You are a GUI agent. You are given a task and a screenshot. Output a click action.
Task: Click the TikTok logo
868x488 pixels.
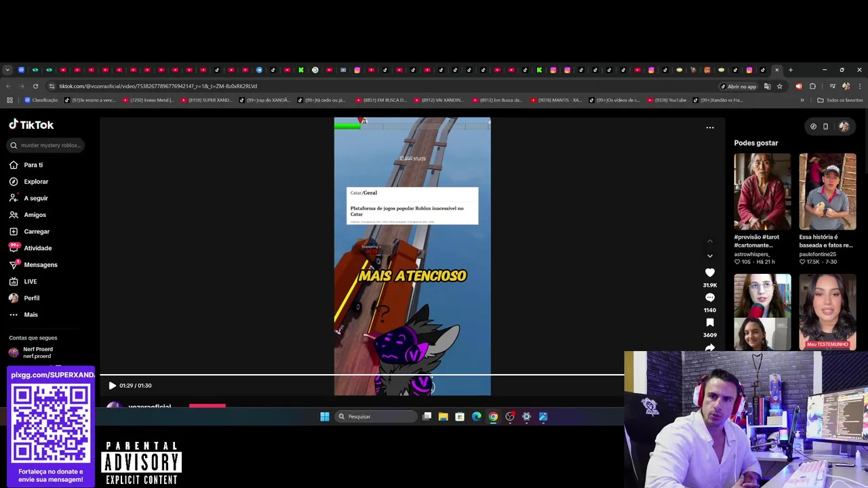click(x=31, y=125)
